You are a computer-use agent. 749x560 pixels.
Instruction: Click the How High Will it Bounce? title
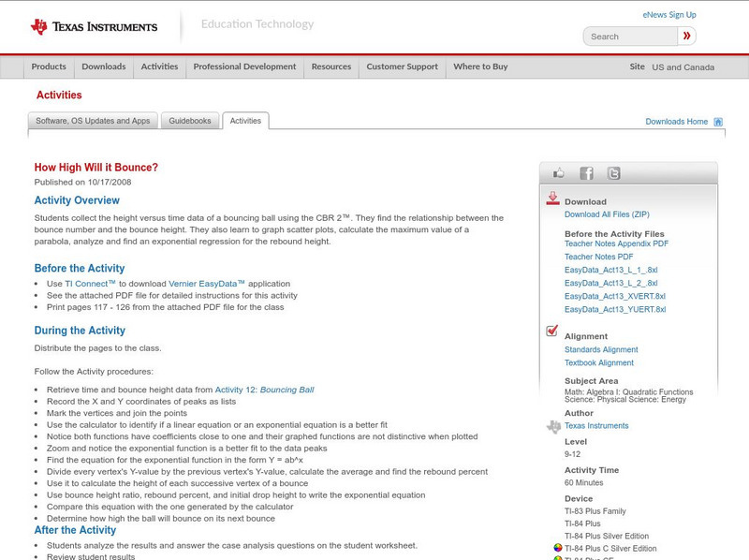tap(96, 168)
